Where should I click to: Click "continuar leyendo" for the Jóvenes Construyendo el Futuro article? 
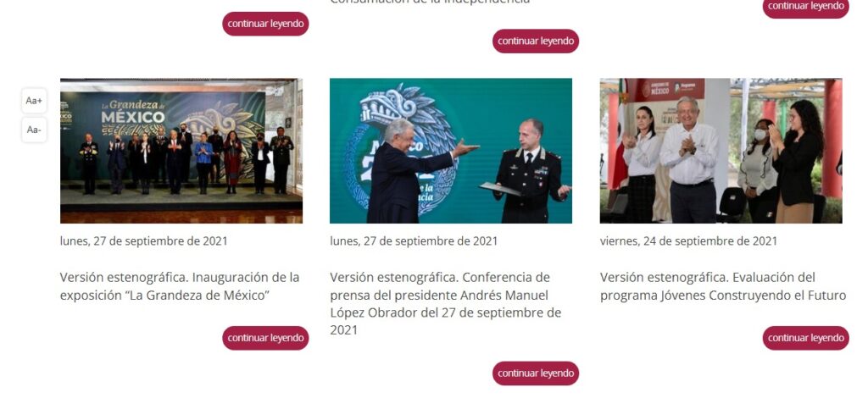(x=805, y=338)
